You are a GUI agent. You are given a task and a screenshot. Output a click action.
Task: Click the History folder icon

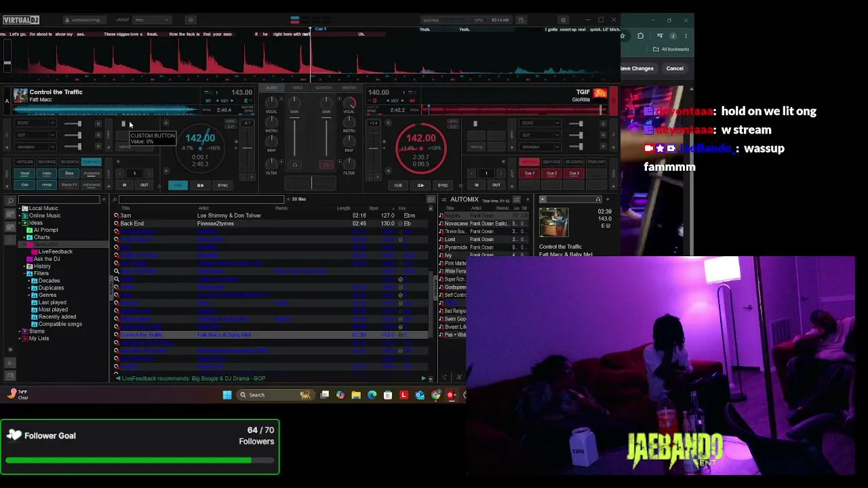tap(30, 266)
